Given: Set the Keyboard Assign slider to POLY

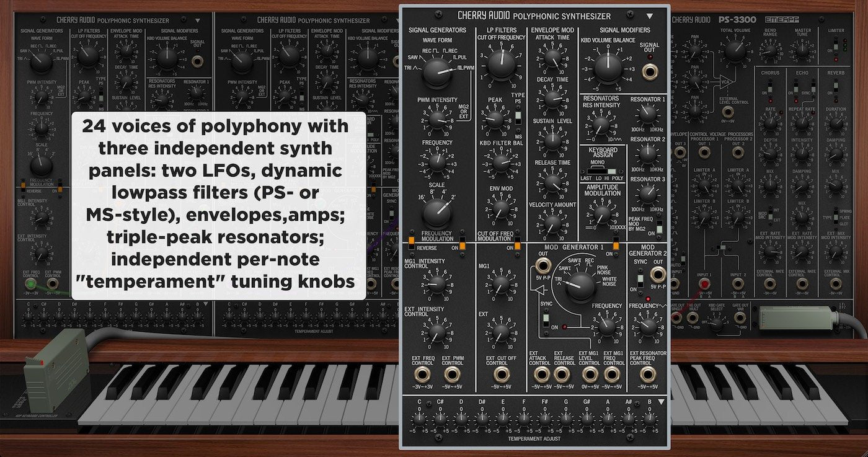Looking at the screenshot, I should [612, 171].
